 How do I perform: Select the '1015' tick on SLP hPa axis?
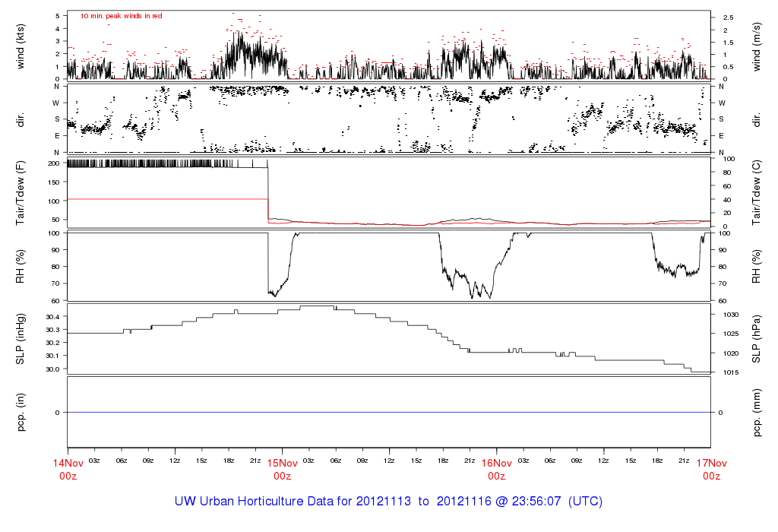click(731, 372)
